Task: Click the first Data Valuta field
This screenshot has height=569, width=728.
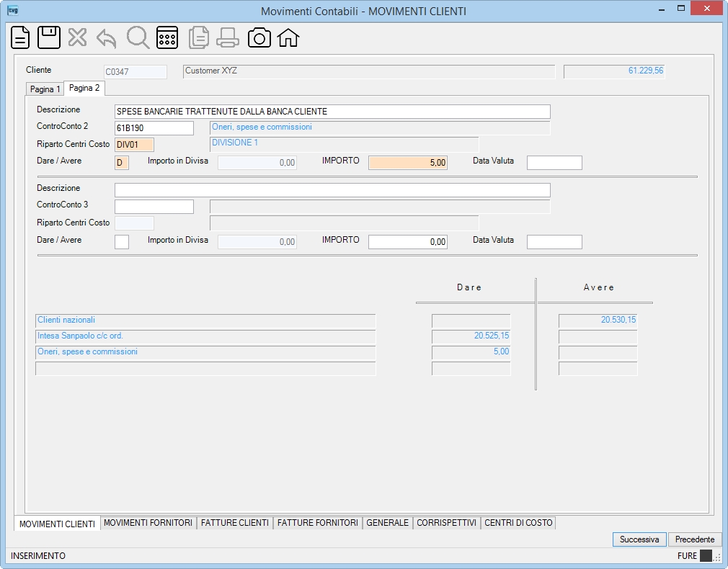Action: pyautogui.click(x=554, y=163)
